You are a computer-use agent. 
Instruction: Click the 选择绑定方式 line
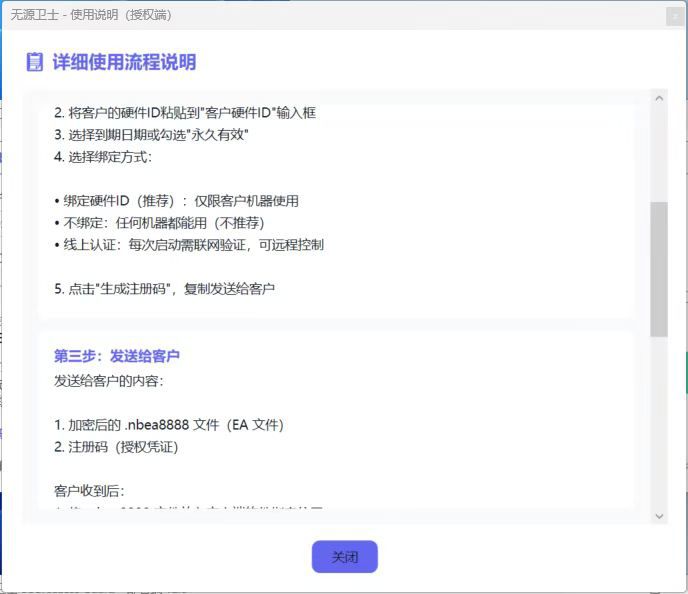(x=103, y=157)
